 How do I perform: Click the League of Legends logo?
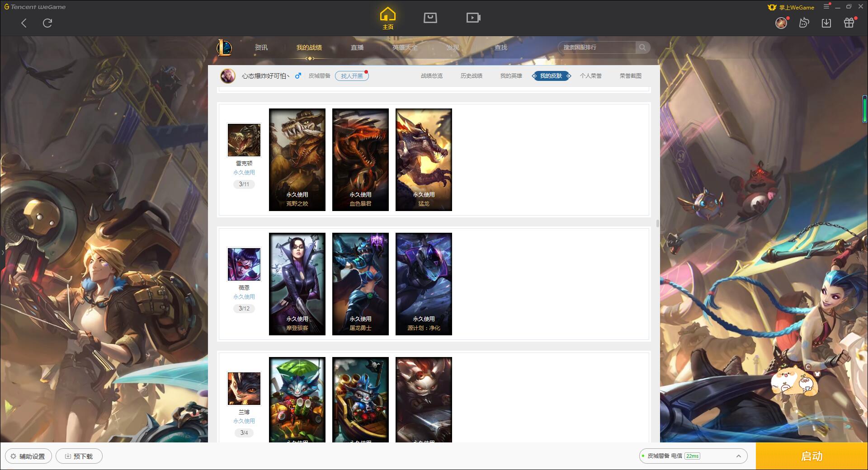224,47
